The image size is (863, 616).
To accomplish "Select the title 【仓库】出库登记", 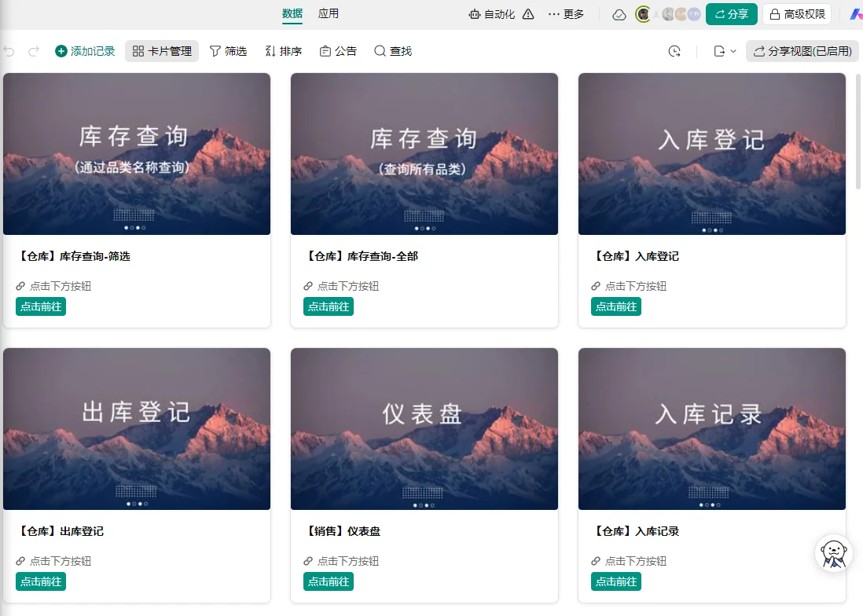I will 61,531.
